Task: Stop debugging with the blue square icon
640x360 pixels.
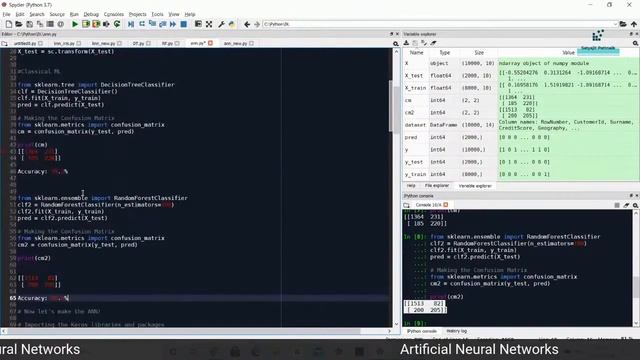Action: pos(184,24)
